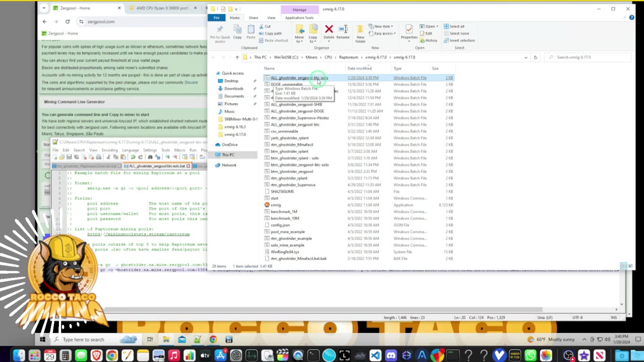The width and height of the screenshot is (644, 362).
Task: Click the Copy icon in Clipboard group
Action: tap(237, 32)
